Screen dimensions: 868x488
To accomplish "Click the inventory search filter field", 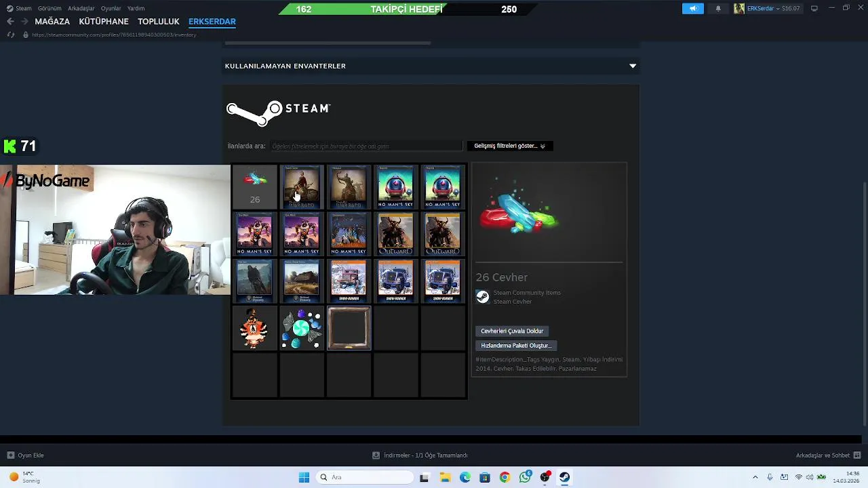I will click(366, 146).
